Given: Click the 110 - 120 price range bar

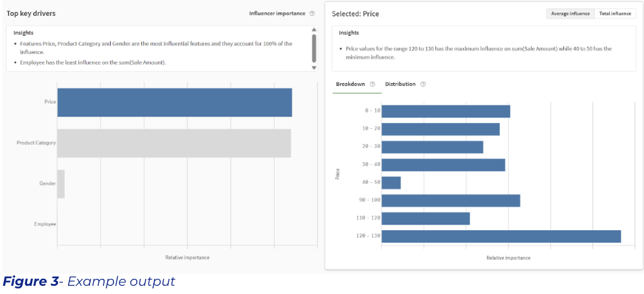Looking at the screenshot, I should tap(425, 219).
